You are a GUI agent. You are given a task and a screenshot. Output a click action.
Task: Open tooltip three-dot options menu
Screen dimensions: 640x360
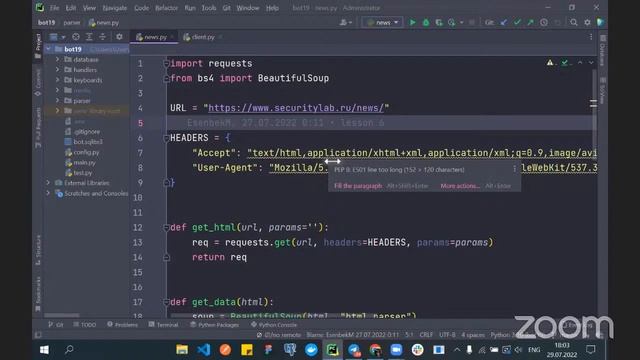click(x=514, y=169)
